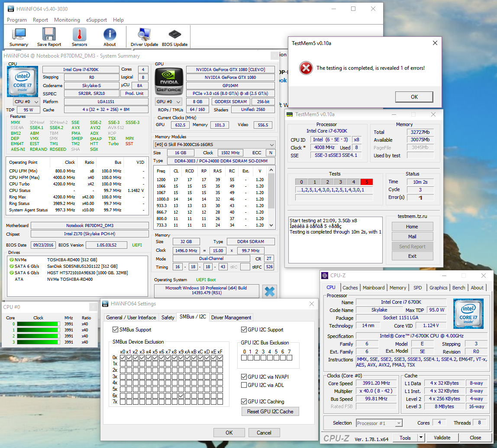This screenshot has width=497, height=448.
Task: Toggle the SMBus Support checkbox
Action: pos(115,329)
